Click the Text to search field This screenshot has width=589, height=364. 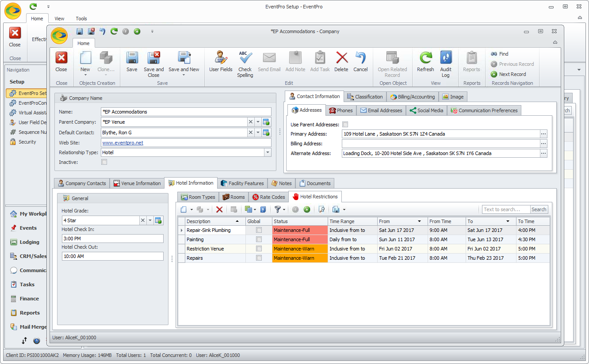tap(506, 209)
